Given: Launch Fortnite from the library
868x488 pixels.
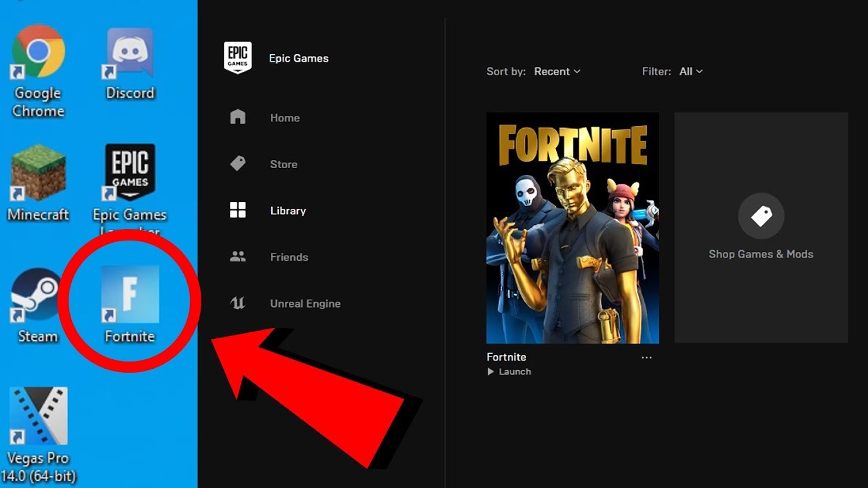Looking at the screenshot, I should pyautogui.click(x=509, y=371).
